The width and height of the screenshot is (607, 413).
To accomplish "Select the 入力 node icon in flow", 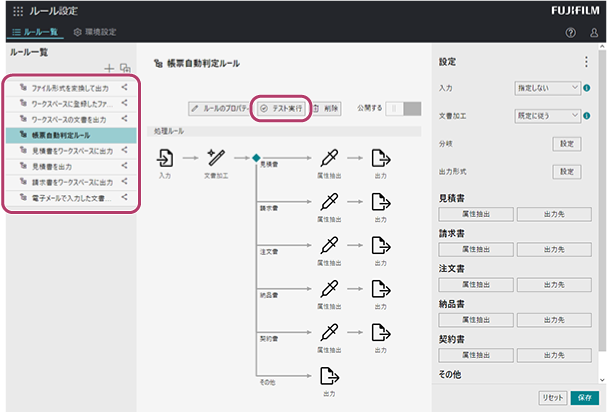I will tap(165, 158).
